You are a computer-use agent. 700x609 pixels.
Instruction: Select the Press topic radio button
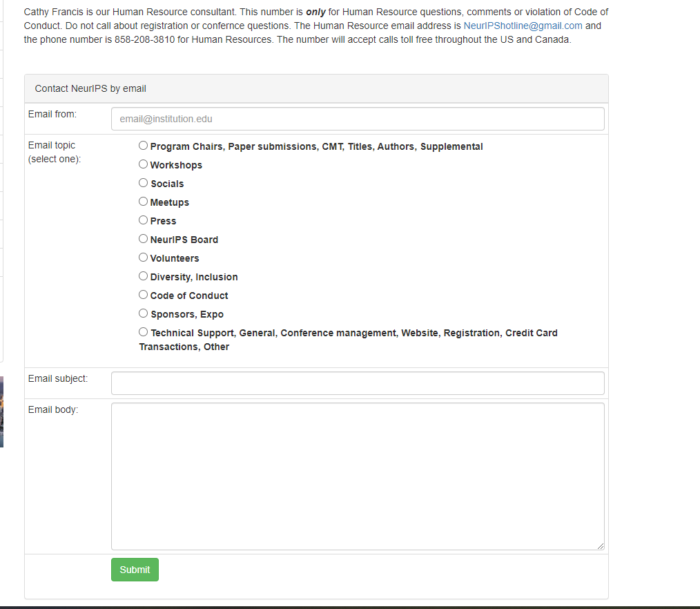click(x=143, y=220)
